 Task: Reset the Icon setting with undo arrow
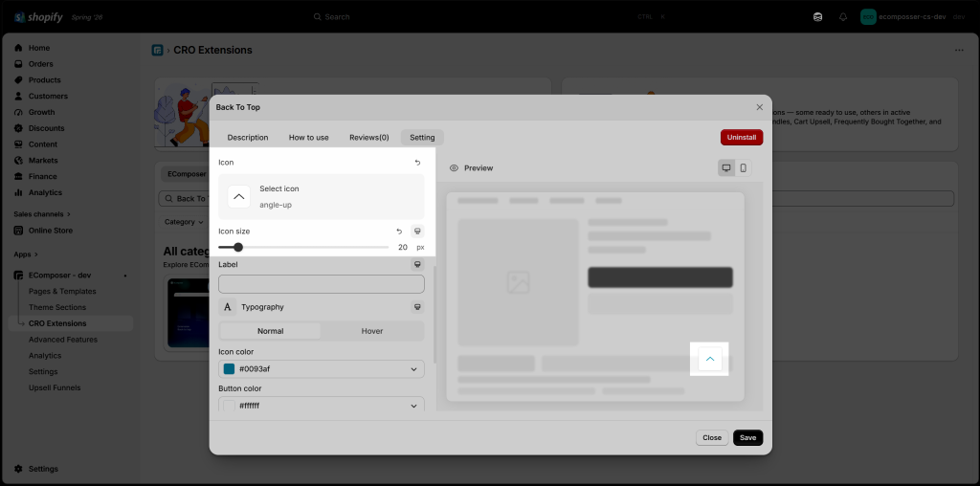click(417, 163)
